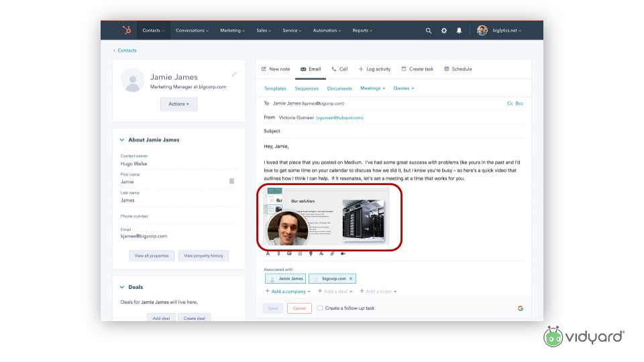
Task: Insert image using toolbar icon
Action: coord(289,253)
